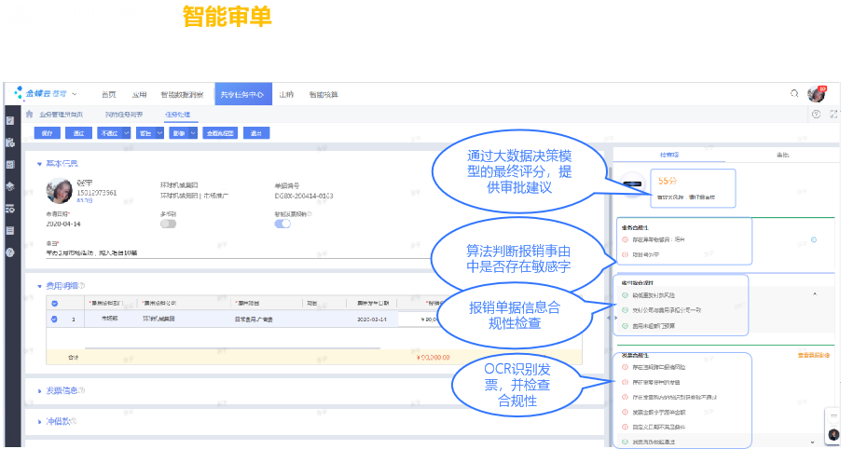This screenshot has width=868, height=449.
Task: Click the 通过 button
Action: pyautogui.click(x=78, y=133)
